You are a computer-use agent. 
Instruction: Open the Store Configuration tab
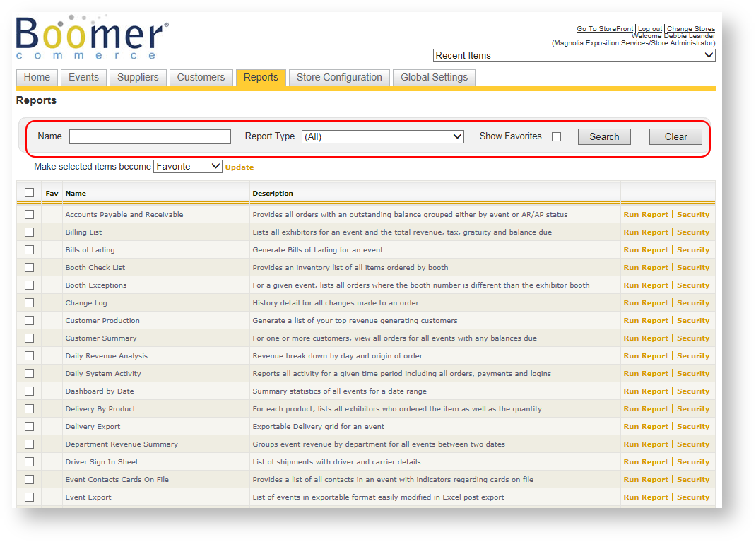tap(339, 77)
